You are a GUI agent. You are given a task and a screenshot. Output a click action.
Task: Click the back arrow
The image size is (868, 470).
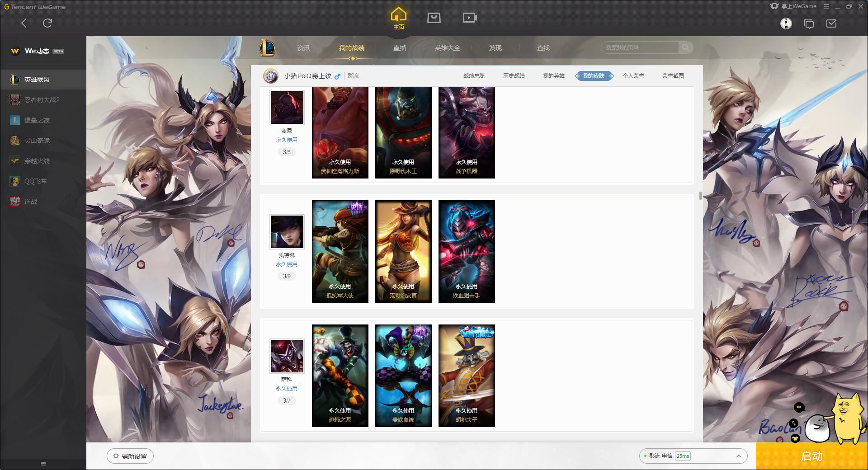24,23
